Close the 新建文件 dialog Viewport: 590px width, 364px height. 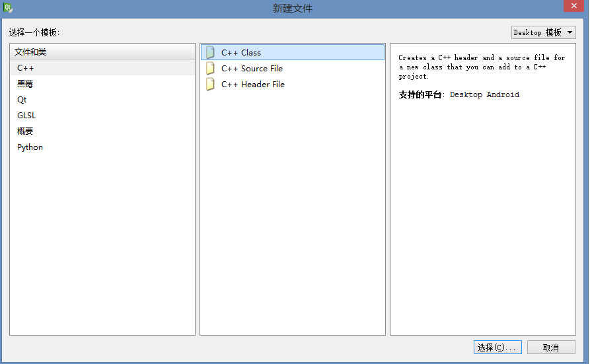point(573,6)
